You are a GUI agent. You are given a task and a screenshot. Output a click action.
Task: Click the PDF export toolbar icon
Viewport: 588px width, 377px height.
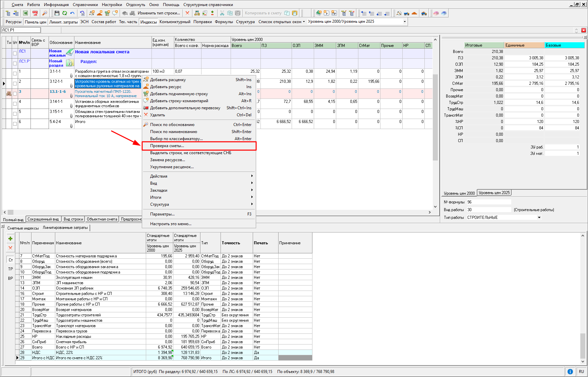(35, 13)
